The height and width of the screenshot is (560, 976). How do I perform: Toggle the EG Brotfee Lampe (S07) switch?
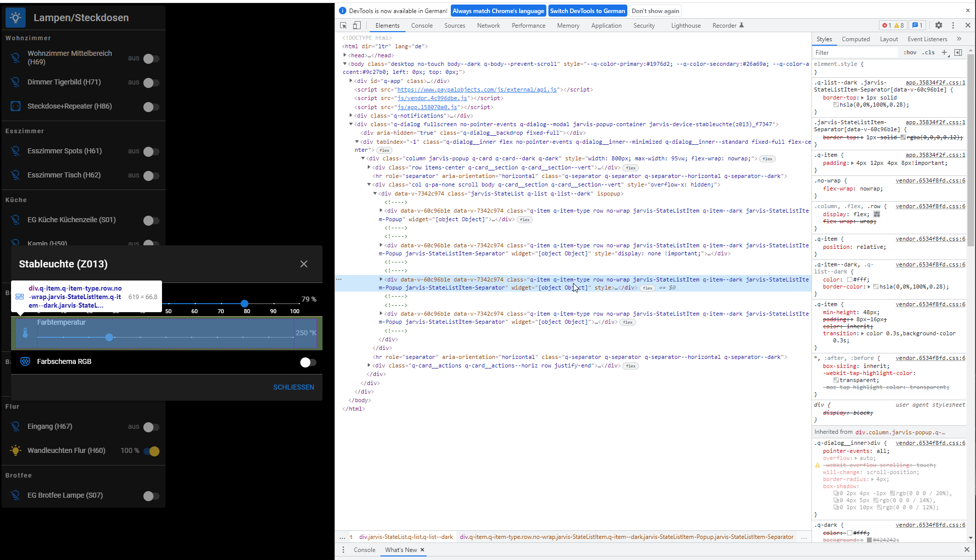click(151, 496)
